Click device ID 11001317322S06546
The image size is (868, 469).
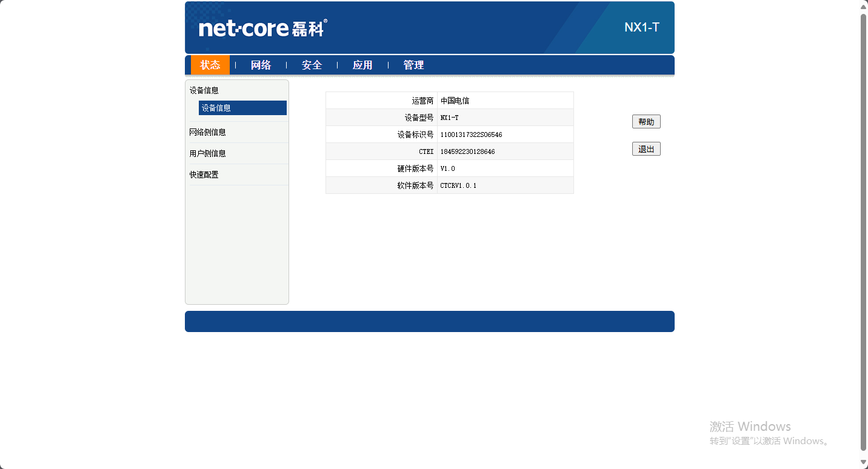(471, 135)
